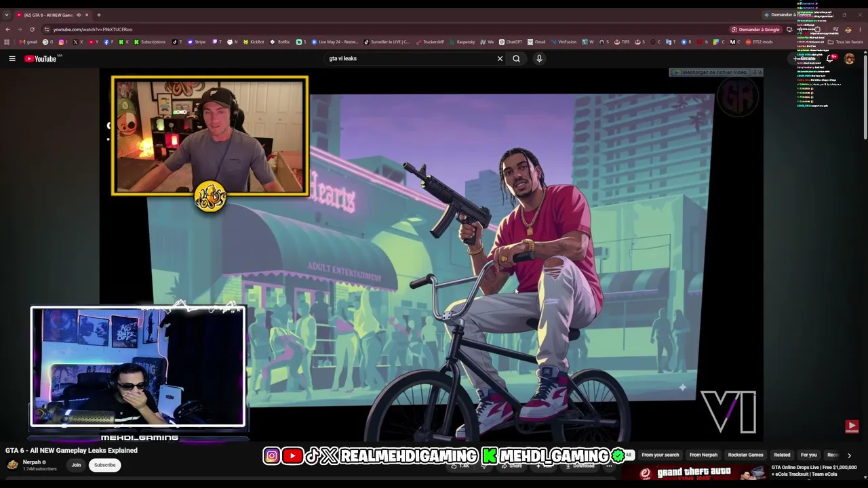Select the For you chip
868x488 pixels.
(808, 455)
